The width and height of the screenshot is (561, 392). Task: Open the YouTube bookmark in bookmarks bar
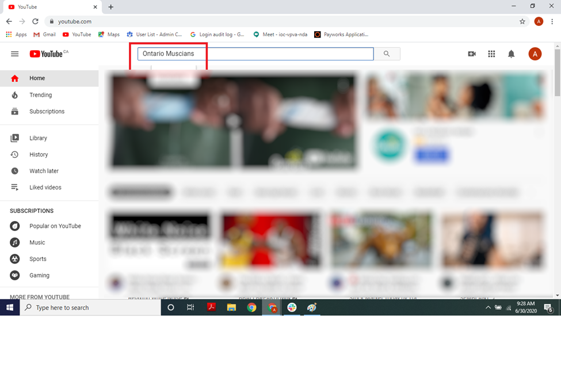77,35
